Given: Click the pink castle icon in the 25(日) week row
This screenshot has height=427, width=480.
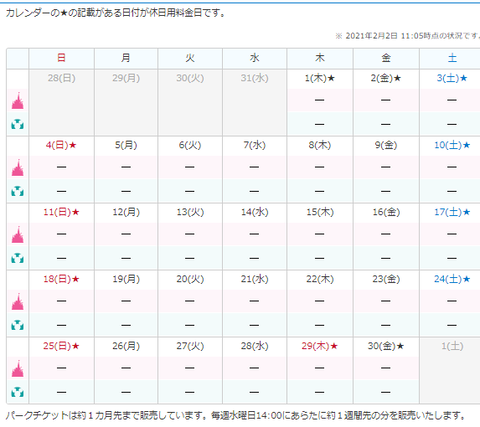Looking at the screenshot, I should pos(18,369).
